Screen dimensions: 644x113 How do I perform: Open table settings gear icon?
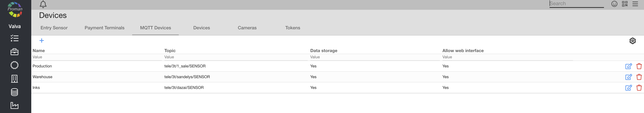click(632, 41)
